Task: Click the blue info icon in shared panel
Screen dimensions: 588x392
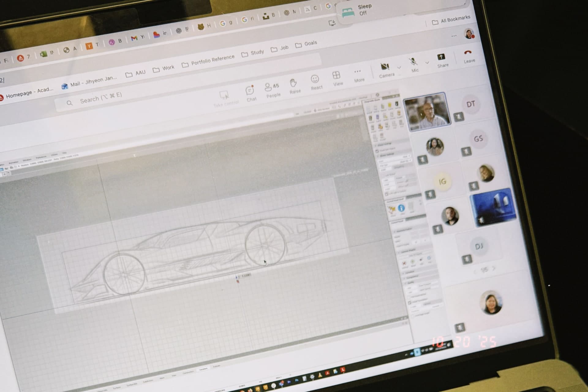Action: tap(401, 208)
